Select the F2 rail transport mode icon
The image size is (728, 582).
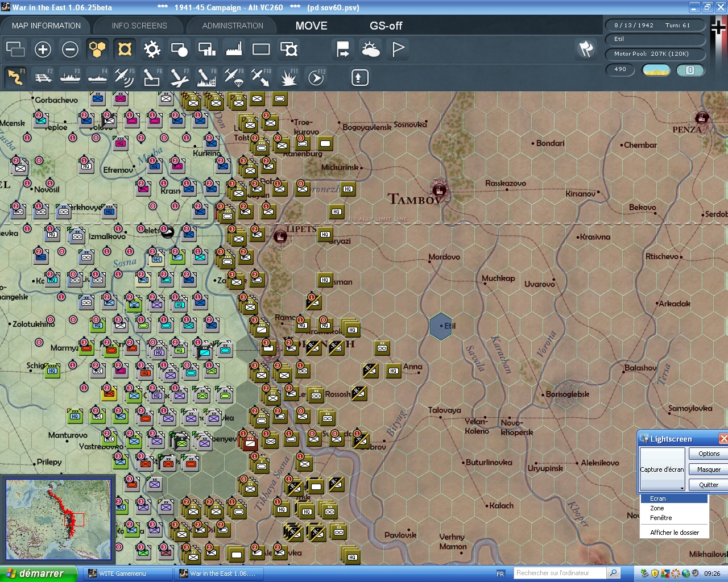pos(43,77)
